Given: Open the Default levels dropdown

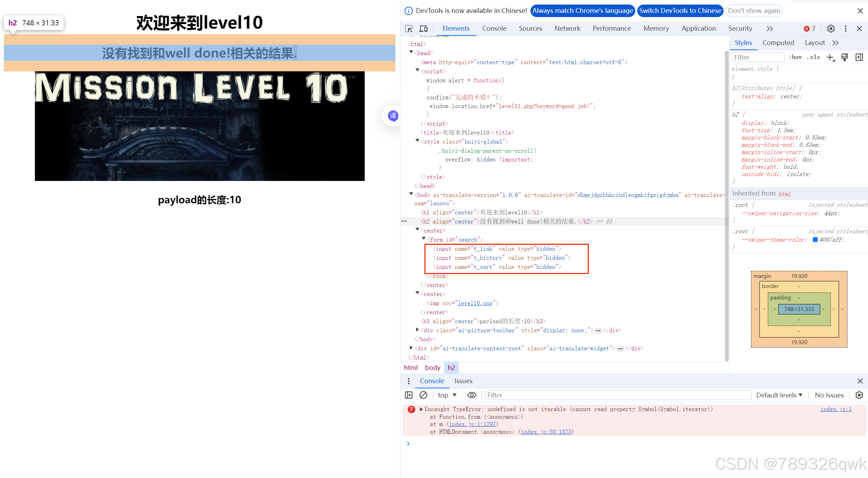Looking at the screenshot, I should (x=779, y=395).
